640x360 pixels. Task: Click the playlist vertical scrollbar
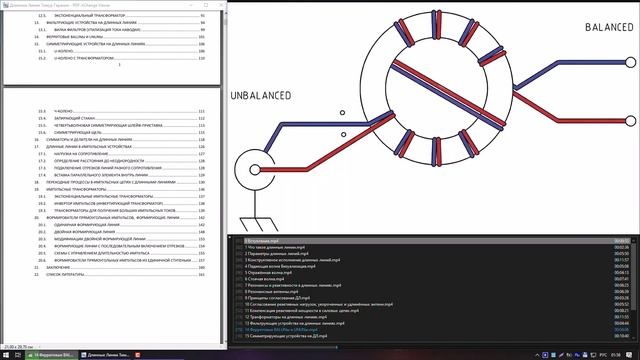[x=634, y=288]
